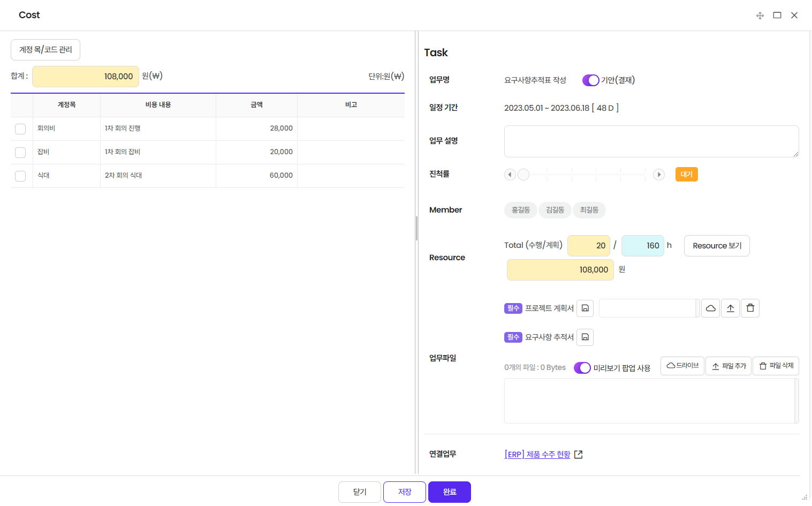Image resolution: width=812 pixels, height=506 pixels.
Task: Check the 회의비 row checkbox
Action: pos(20,129)
